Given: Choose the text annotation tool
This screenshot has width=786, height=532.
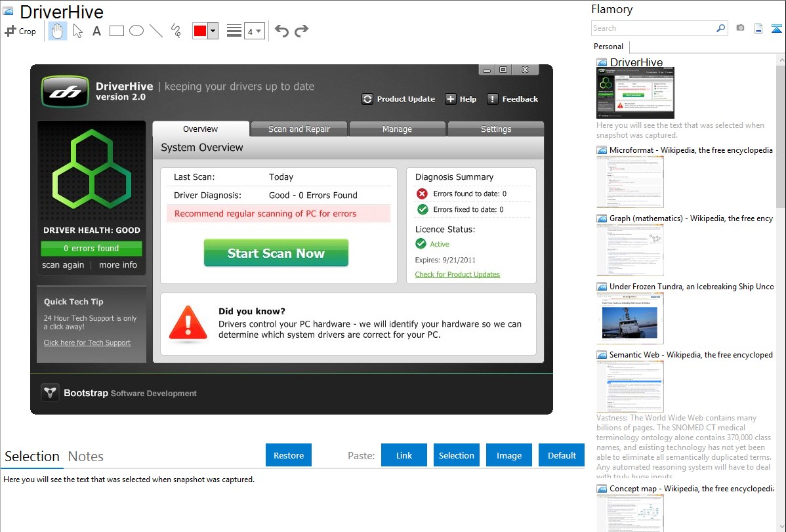Looking at the screenshot, I should pos(96,31).
